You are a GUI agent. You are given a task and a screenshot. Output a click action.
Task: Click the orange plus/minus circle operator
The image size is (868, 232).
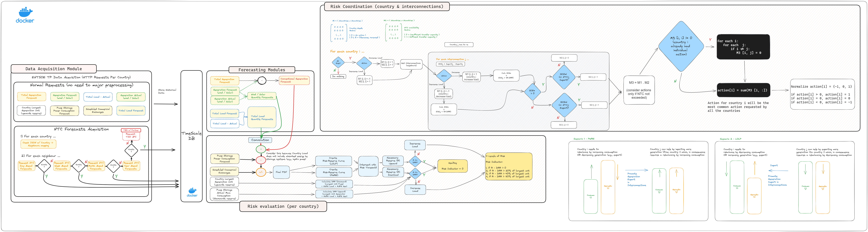[x=261, y=172]
